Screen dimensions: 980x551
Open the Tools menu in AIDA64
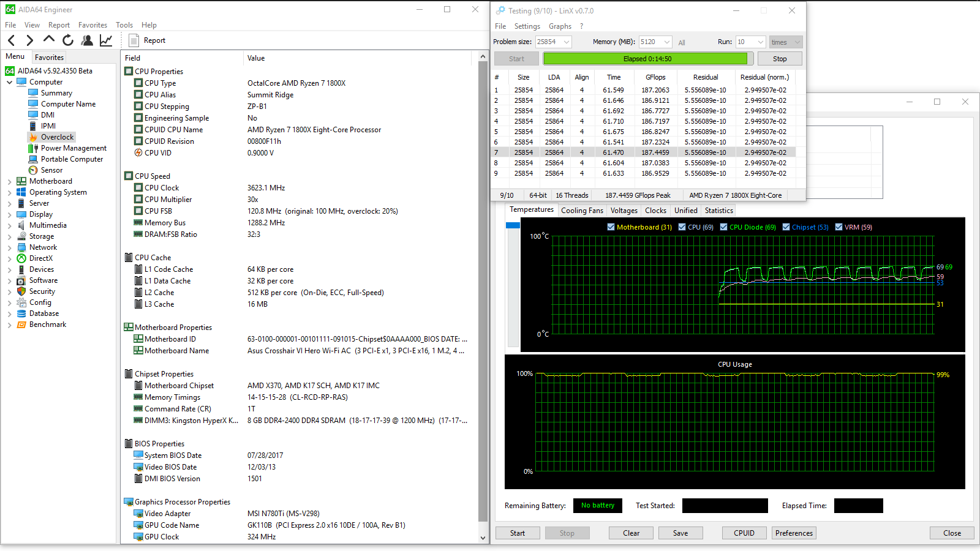click(x=124, y=25)
